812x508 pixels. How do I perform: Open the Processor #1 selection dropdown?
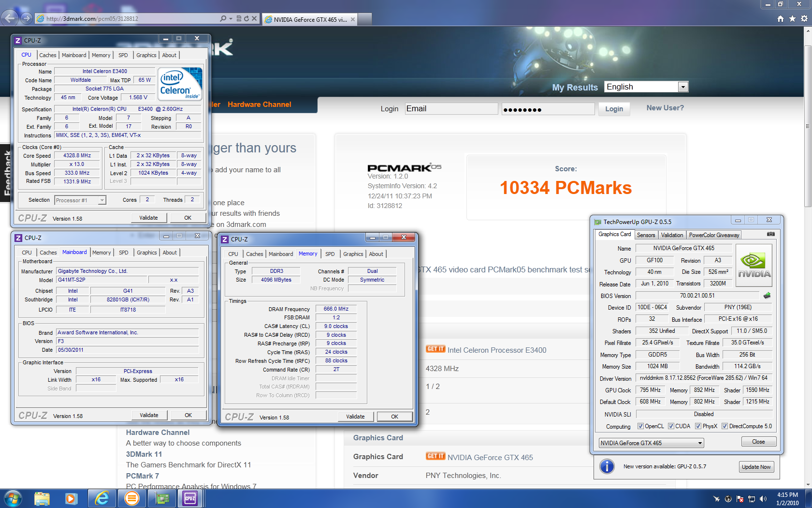click(80, 200)
